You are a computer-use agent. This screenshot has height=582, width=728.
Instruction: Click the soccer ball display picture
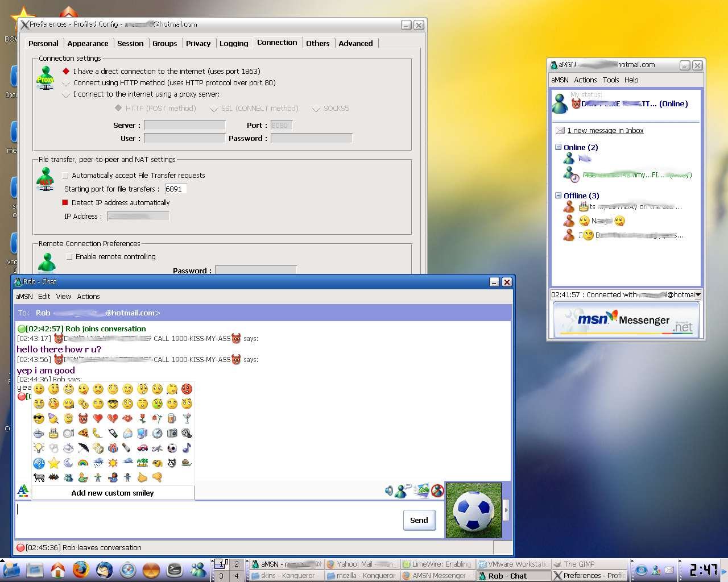point(474,510)
